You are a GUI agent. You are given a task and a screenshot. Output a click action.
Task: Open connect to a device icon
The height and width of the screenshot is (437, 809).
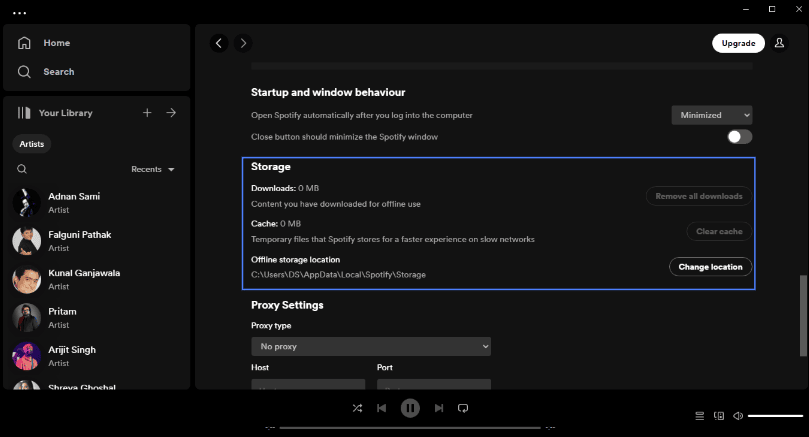(x=719, y=416)
